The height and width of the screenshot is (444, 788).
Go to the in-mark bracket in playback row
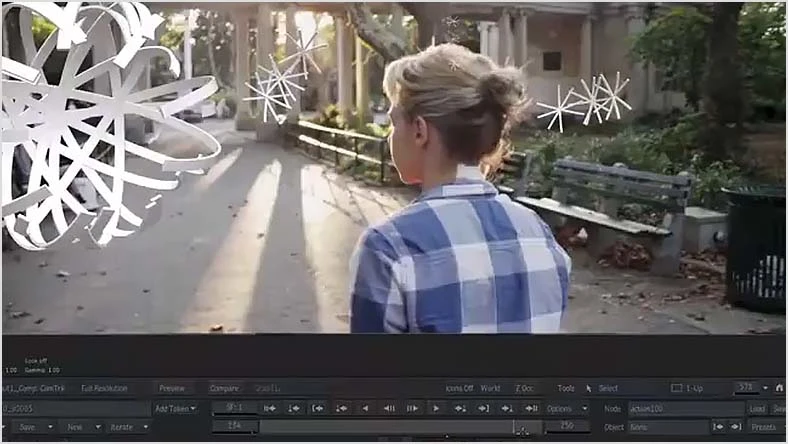318,409
